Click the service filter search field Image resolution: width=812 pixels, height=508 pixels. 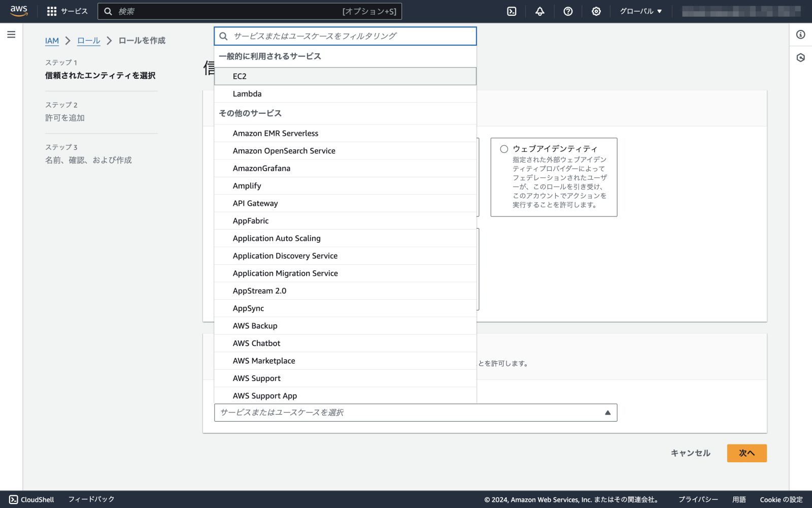tap(345, 36)
